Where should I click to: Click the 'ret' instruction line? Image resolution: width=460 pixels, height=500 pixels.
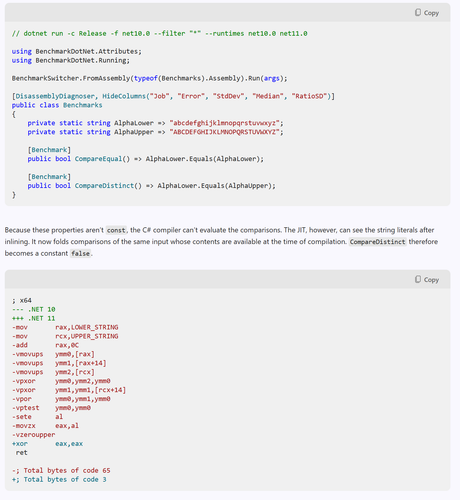pyautogui.click(x=21, y=453)
